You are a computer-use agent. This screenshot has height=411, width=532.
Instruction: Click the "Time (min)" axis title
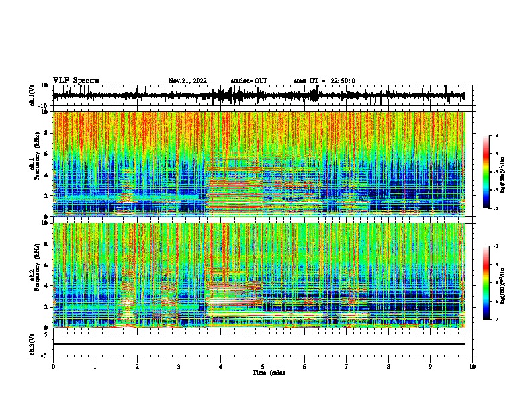click(x=269, y=373)
